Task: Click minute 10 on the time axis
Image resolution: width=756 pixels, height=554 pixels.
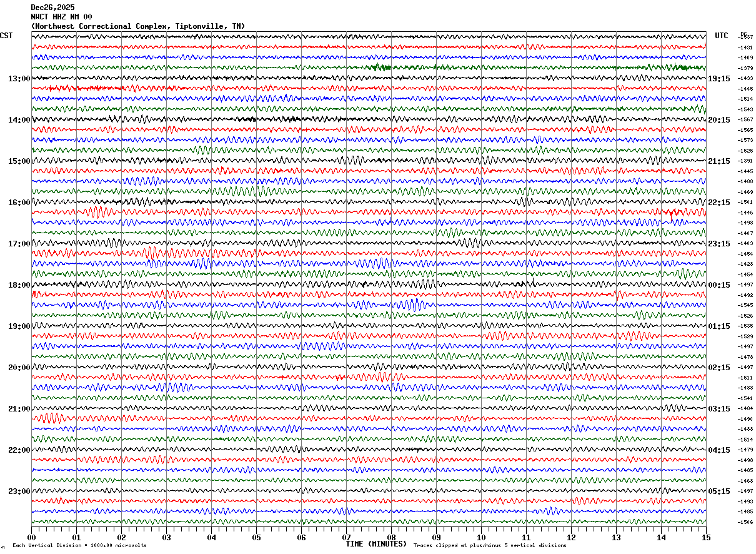Action: (481, 537)
